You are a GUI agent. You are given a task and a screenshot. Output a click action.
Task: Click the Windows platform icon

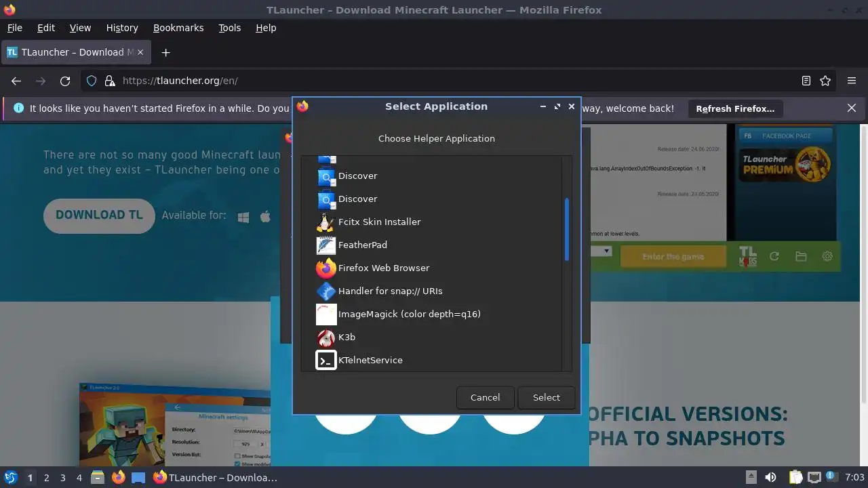[x=243, y=217]
